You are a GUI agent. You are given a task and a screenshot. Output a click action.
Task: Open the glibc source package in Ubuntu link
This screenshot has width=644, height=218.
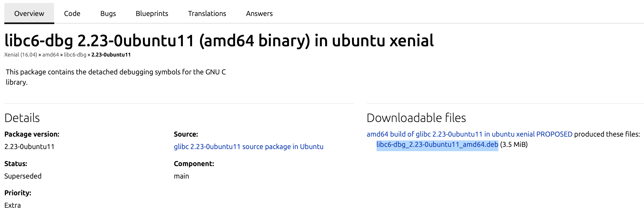249,147
